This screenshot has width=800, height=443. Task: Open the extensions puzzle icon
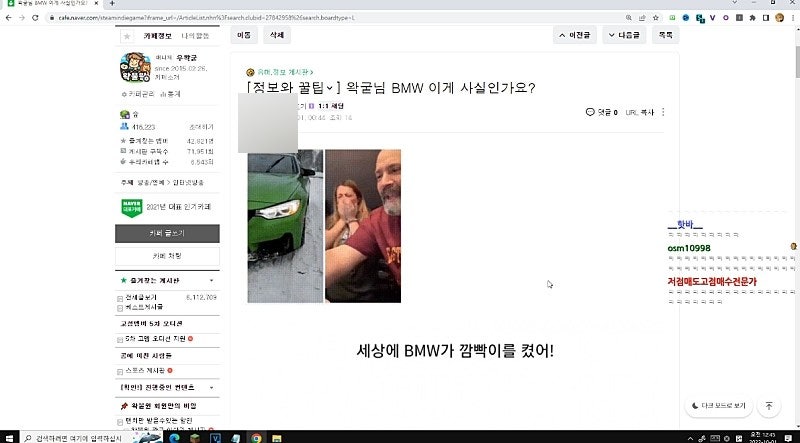point(753,18)
